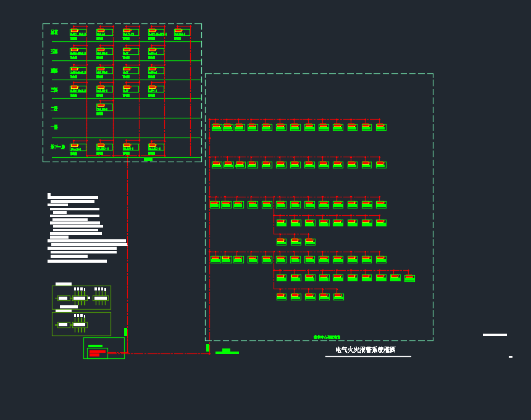Screen dimensions: 531x420
Task: Click the 地下一层 floor label
Action: (57, 147)
